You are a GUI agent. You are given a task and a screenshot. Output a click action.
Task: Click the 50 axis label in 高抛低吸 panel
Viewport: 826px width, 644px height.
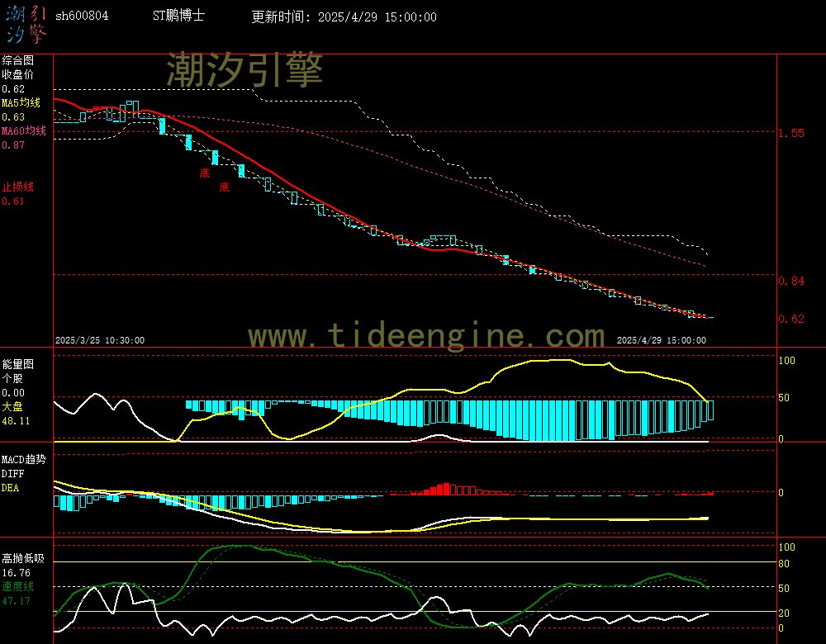pos(784,589)
